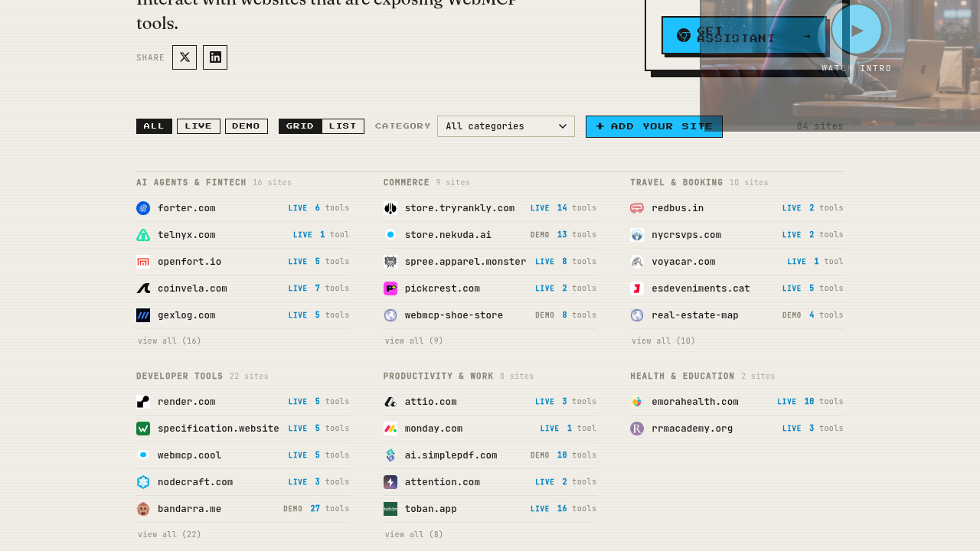Click the bandarra.me avatar icon

tap(143, 509)
